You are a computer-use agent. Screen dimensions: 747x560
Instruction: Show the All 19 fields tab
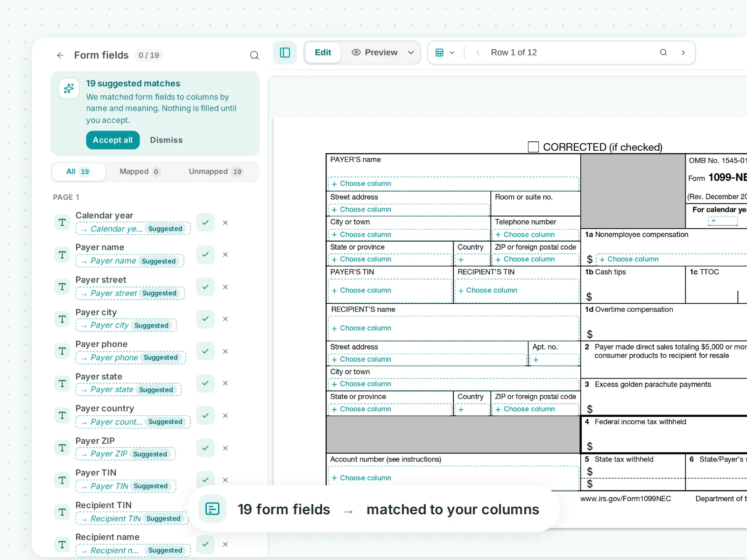(78, 171)
